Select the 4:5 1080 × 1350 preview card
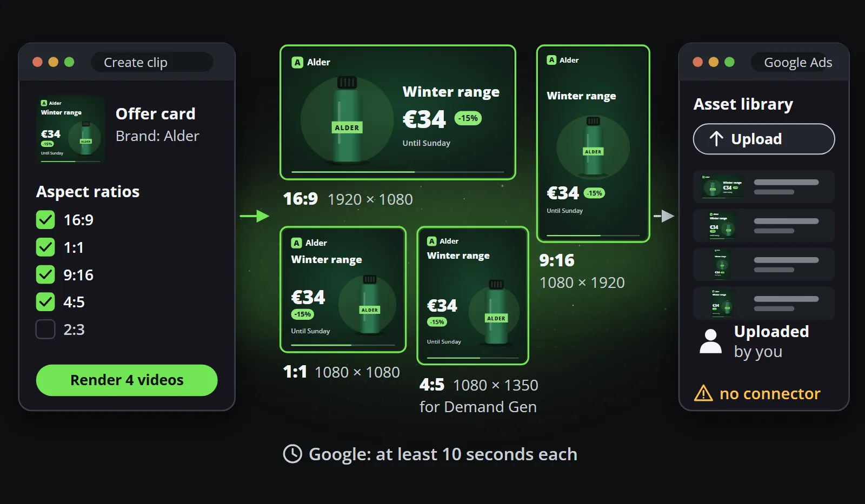Viewport: 865px width, 504px height. (x=473, y=295)
